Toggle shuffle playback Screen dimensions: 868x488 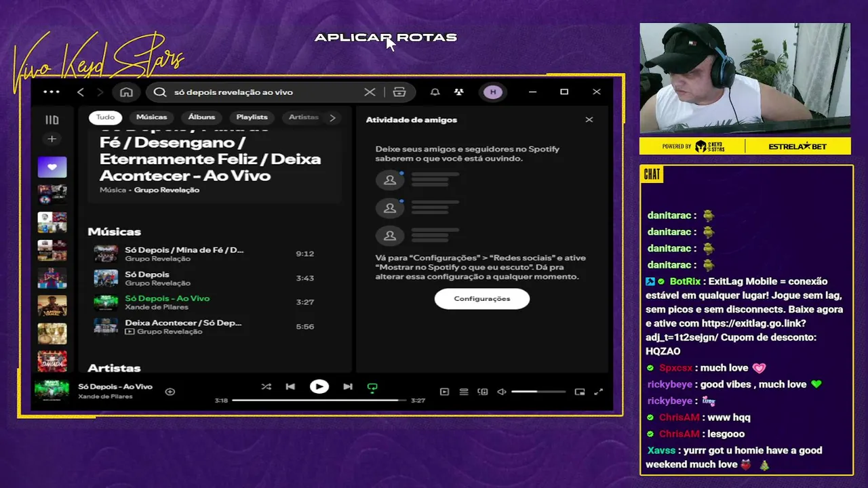(x=266, y=387)
